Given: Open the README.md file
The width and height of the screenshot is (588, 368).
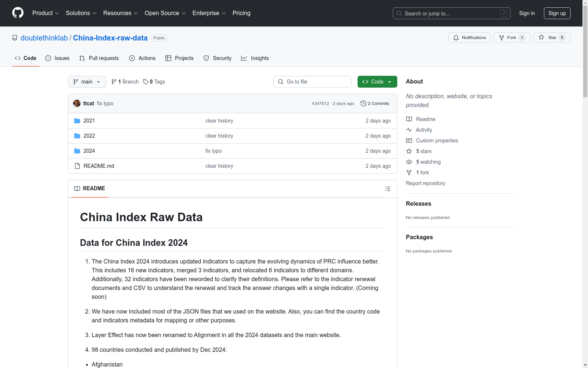Looking at the screenshot, I should (x=99, y=166).
